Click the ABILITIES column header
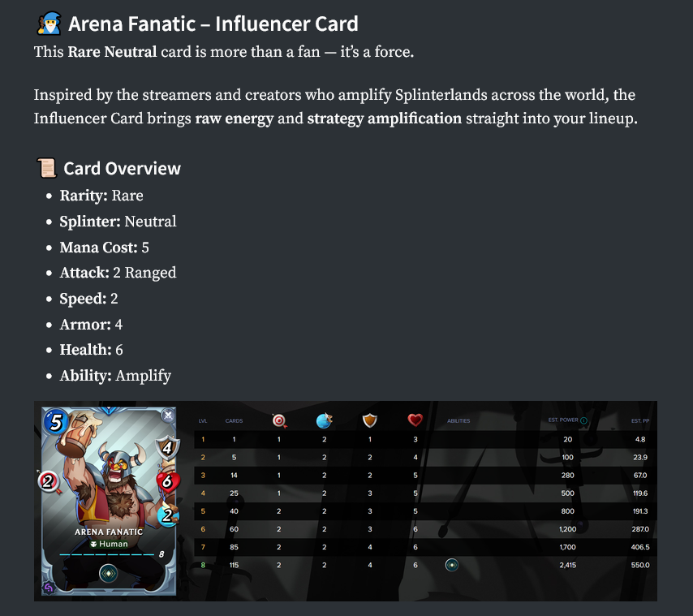The width and height of the screenshot is (693, 616). (x=458, y=420)
